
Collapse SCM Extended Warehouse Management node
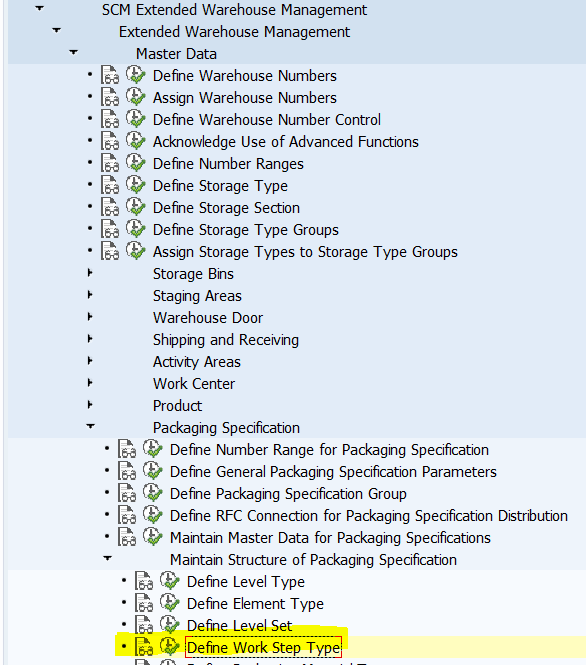(x=39, y=8)
